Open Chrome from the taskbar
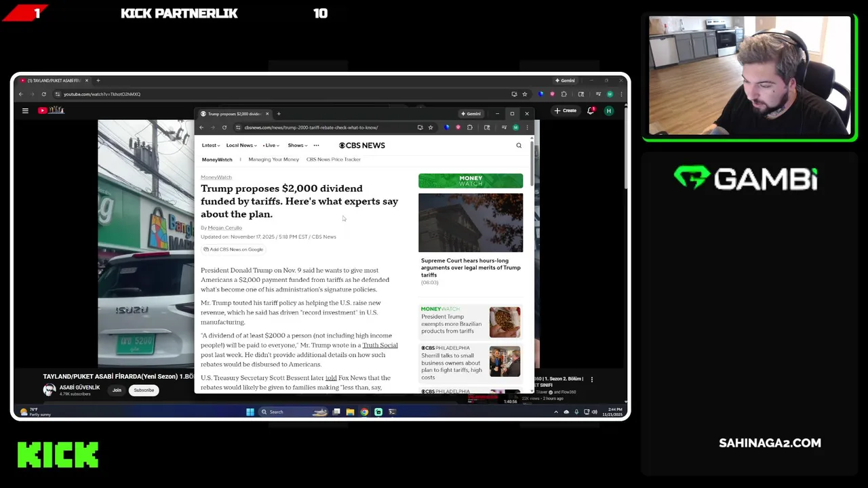This screenshot has height=488, width=868. click(x=364, y=411)
